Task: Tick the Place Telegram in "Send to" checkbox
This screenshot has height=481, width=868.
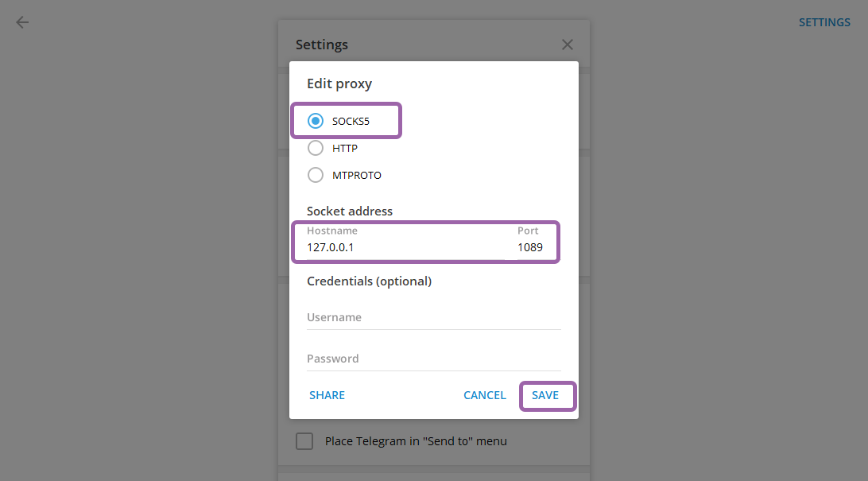Action: click(304, 441)
